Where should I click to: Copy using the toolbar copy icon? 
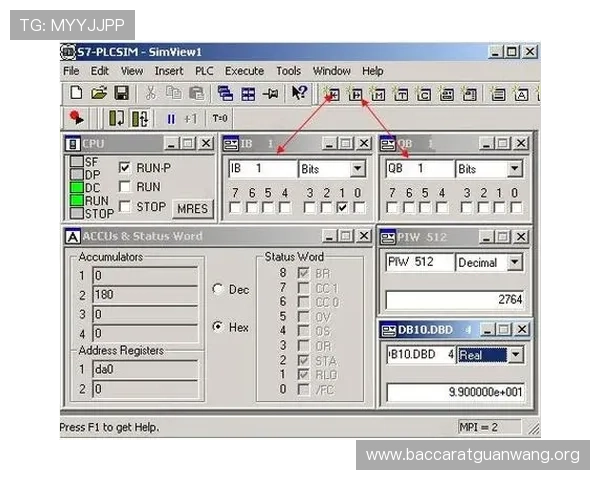(173, 93)
